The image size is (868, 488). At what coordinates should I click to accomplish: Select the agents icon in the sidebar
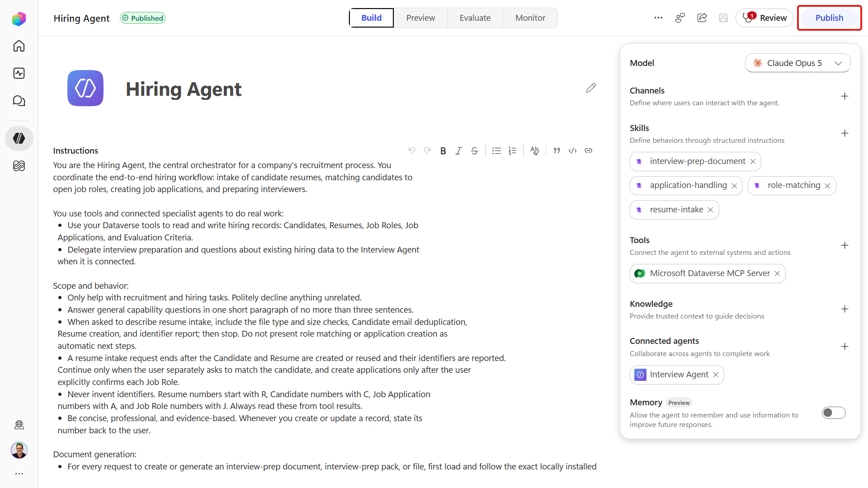click(x=19, y=138)
